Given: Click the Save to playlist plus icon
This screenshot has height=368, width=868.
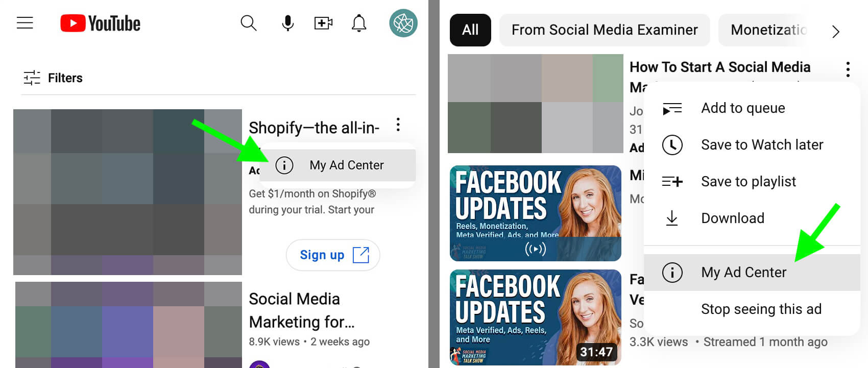Looking at the screenshot, I should pos(672,181).
